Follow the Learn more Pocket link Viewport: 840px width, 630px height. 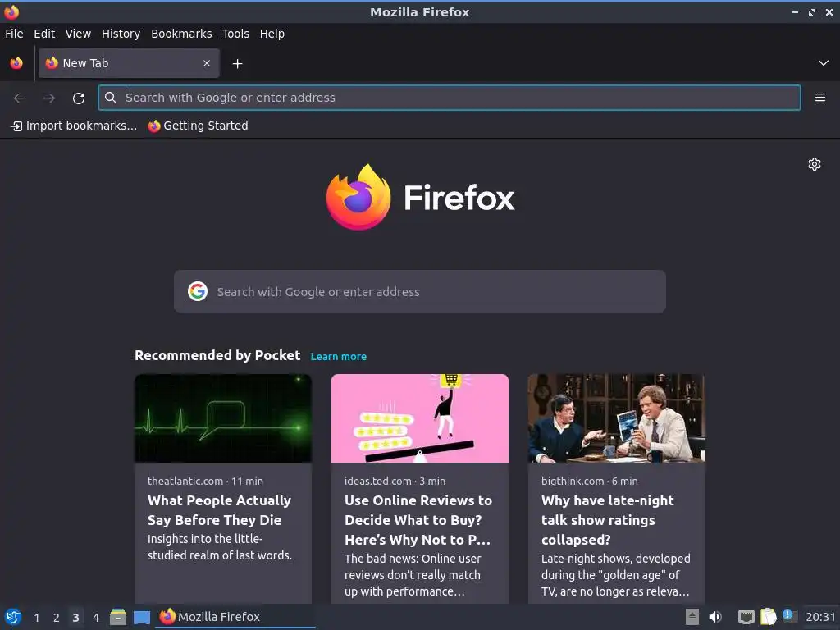[339, 356]
